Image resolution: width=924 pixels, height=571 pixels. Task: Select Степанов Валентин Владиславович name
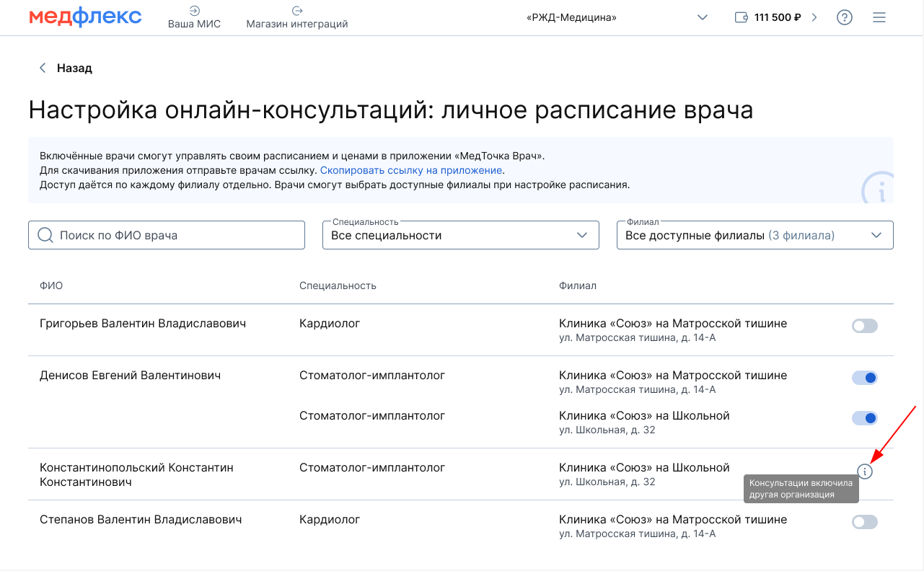tap(141, 520)
